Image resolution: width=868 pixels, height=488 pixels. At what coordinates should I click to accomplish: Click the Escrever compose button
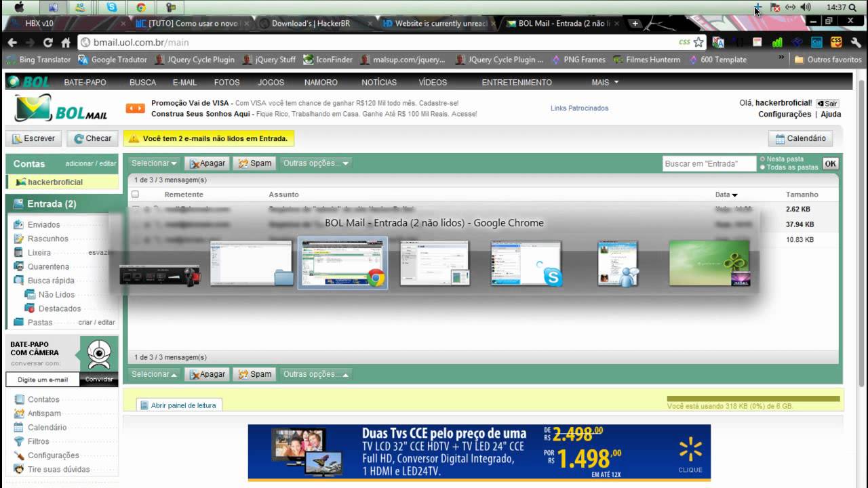point(33,138)
